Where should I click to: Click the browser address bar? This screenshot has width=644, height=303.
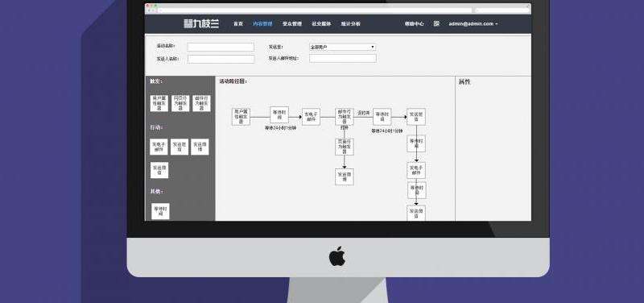tap(316, 10)
